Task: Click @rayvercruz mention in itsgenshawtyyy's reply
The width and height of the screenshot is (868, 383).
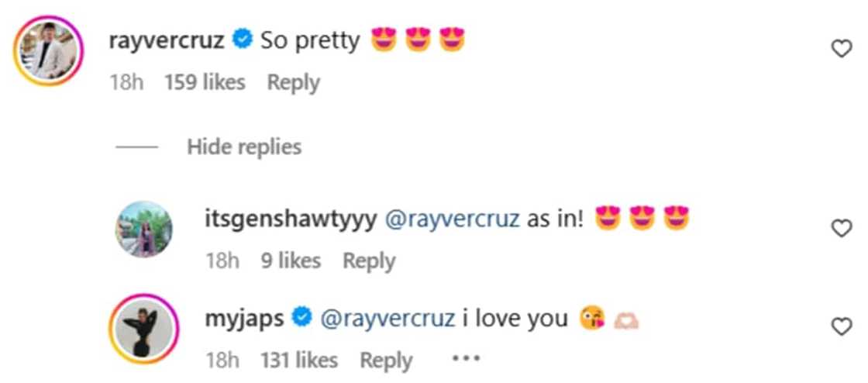Action: (x=453, y=219)
